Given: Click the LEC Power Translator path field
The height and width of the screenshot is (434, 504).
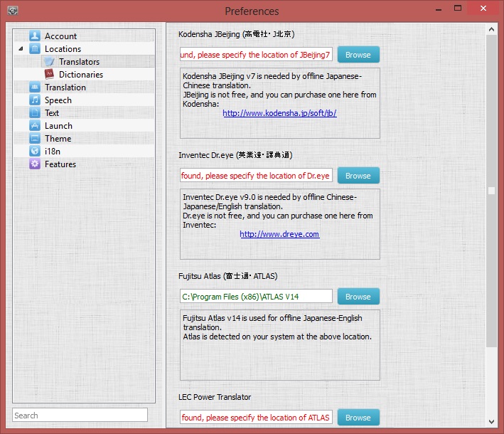Looking at the screenshot, I should click(256, 417).
